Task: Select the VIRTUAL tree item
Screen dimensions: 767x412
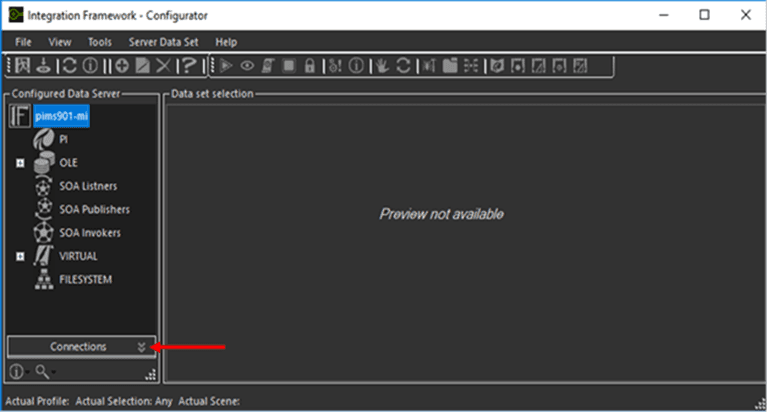Action: pyautogui.click(x=78, y=256)
